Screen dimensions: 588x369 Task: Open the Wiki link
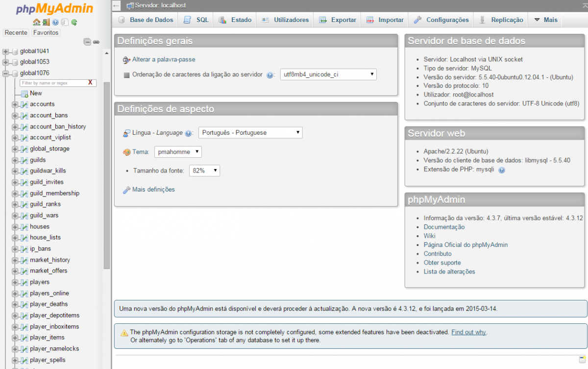[430, 236]
